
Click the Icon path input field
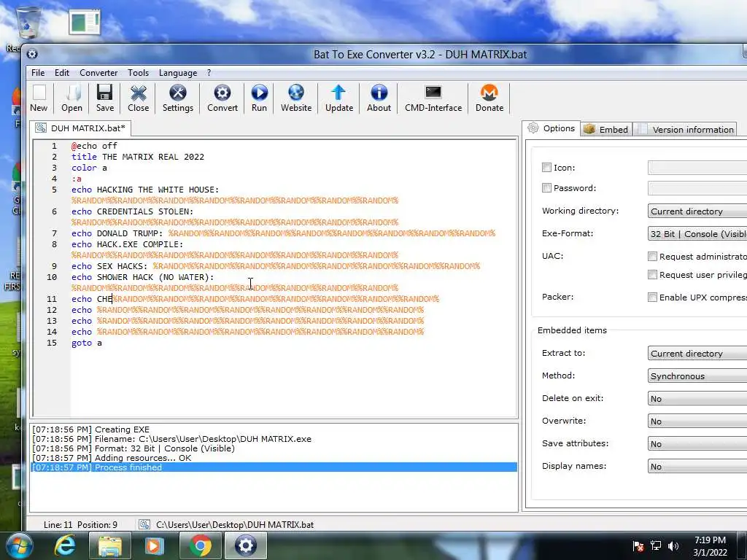[x=697, y=167]
